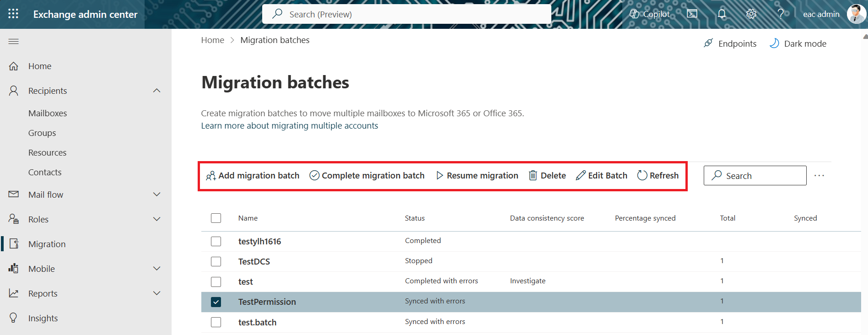Image resolution: width=868 pixels, height=335 pixels.
Task: Check the checkbox for batch named test
Action: tap(216, 281)
